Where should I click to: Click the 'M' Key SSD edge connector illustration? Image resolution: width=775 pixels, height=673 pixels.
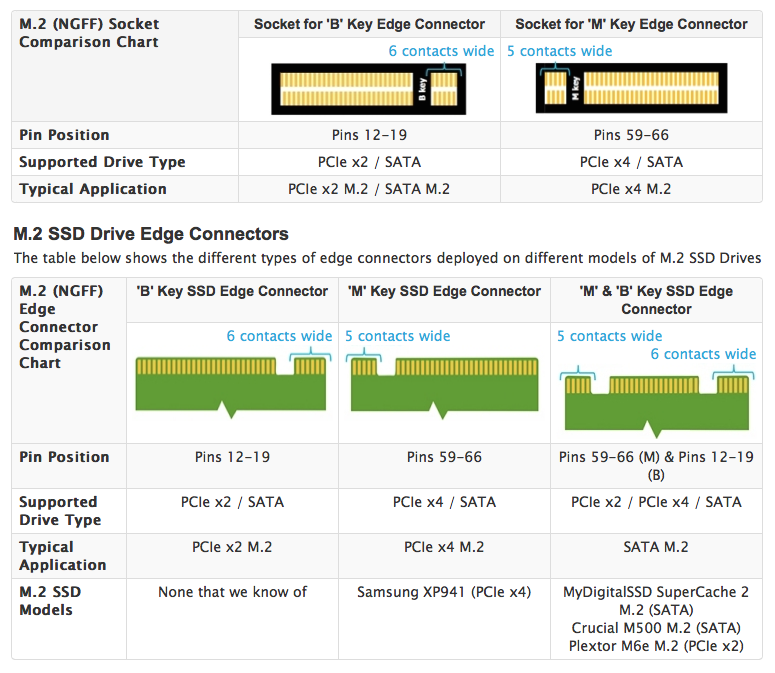(x=444, y=388)
